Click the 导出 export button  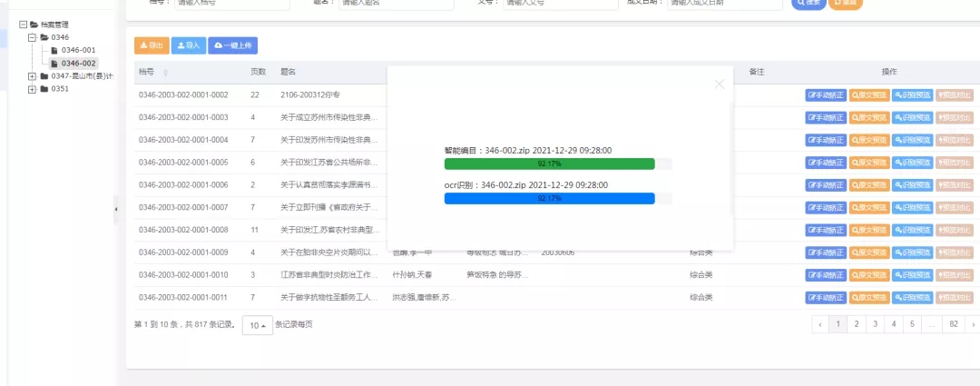(x=152, y=45)
